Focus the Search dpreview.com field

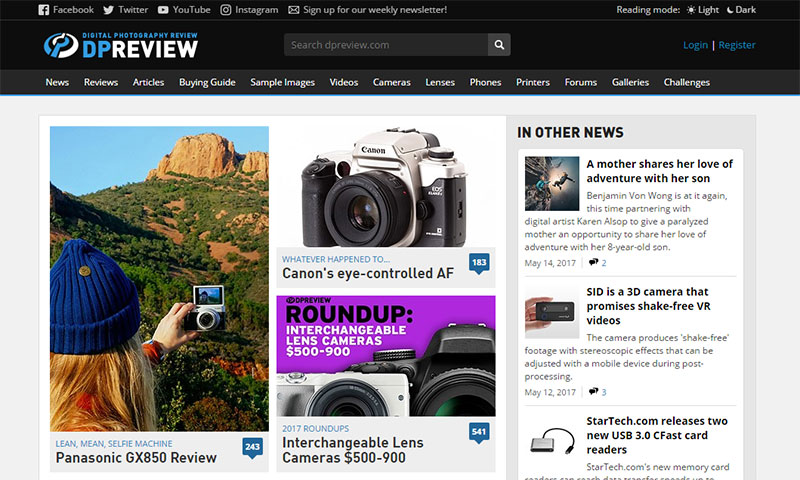[x=386, y=45]
